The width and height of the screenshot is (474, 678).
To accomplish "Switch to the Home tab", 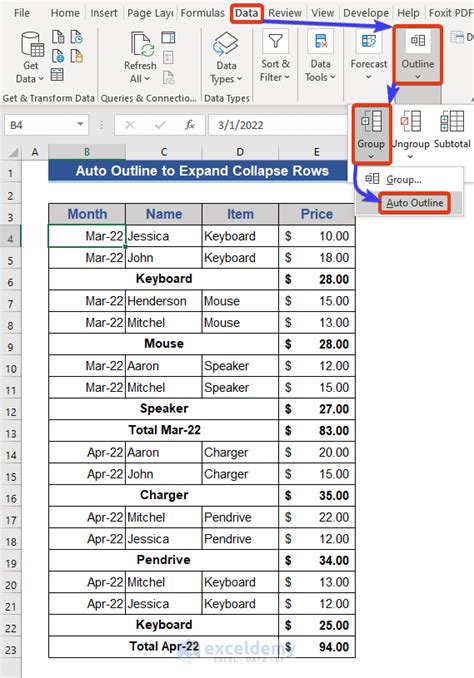I will 65,13.
